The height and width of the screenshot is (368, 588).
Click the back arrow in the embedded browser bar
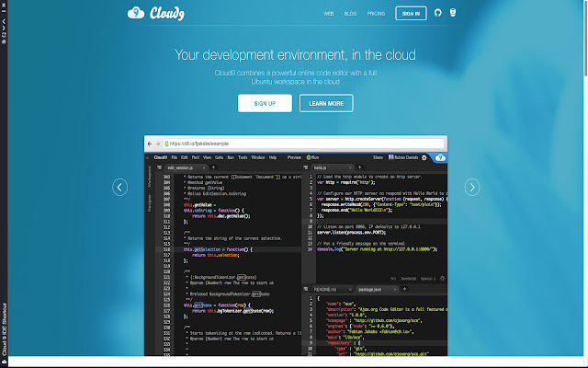(150, 144)
